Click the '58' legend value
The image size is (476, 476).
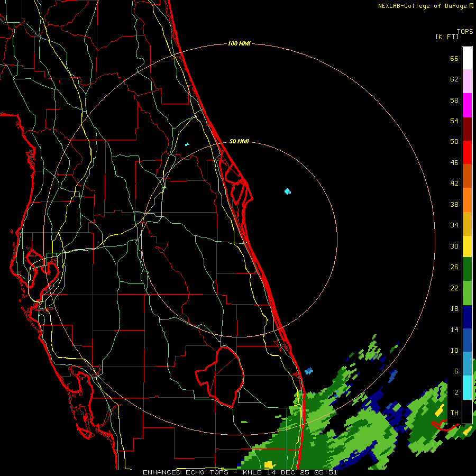coord(454,100)
